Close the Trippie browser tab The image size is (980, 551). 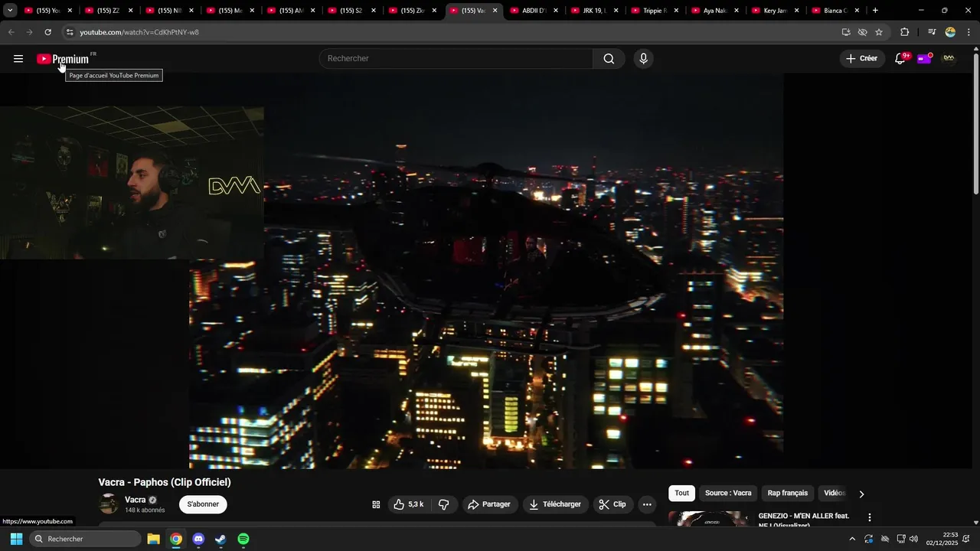pyautogui.click(x=677, y=11)
